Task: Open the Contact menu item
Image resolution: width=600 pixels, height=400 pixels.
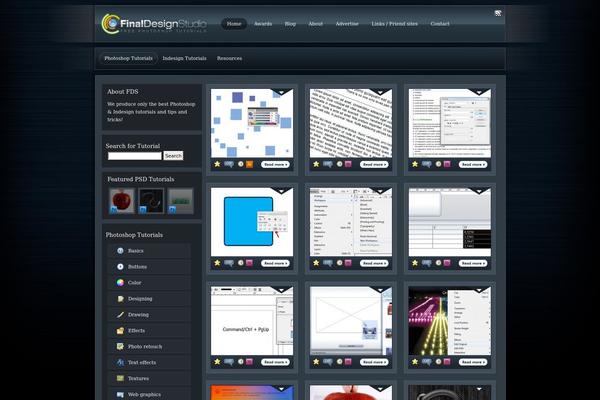Action: (x=440, y=24)
